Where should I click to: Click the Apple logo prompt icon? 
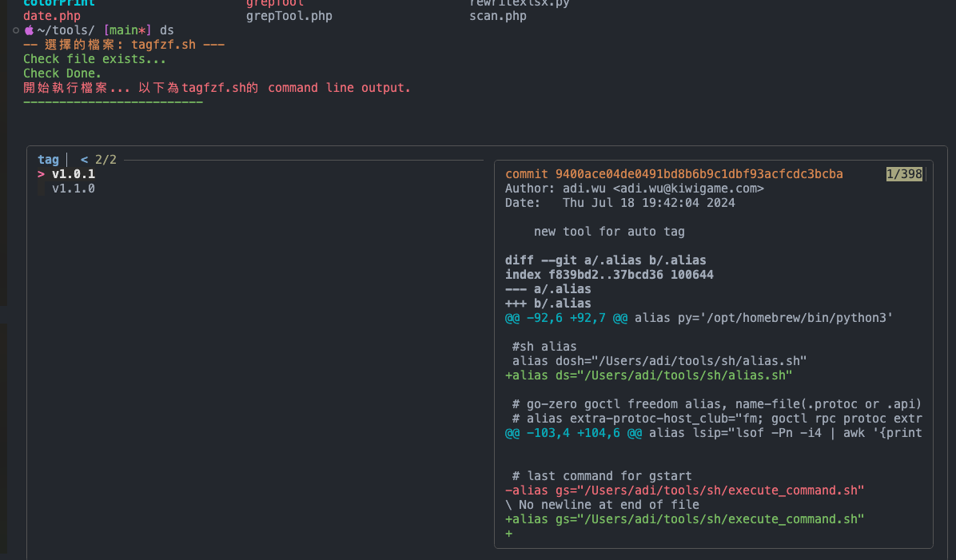click(x=30, y=30)
